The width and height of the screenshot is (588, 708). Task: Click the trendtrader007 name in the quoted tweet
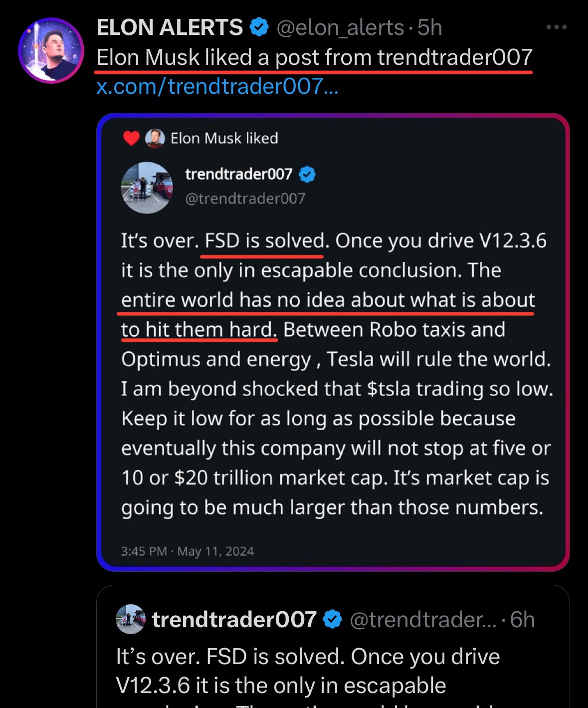point(234,619)
